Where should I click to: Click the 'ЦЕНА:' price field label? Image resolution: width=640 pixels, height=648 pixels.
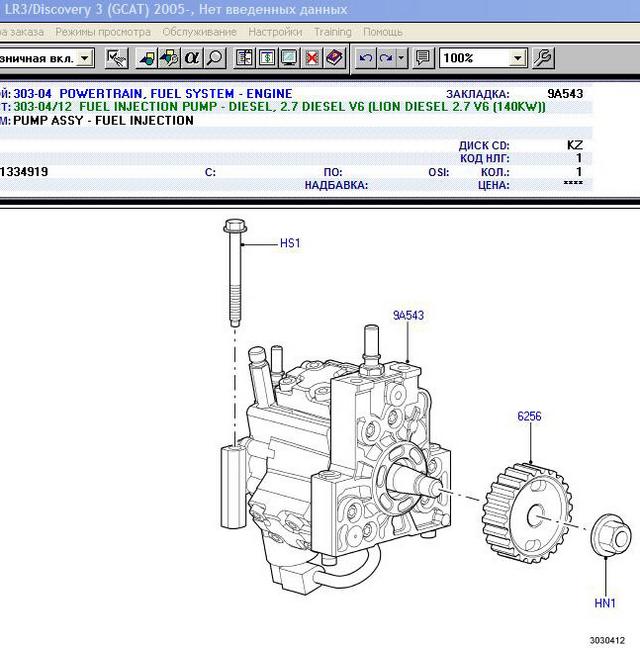[x=494, y=185]
